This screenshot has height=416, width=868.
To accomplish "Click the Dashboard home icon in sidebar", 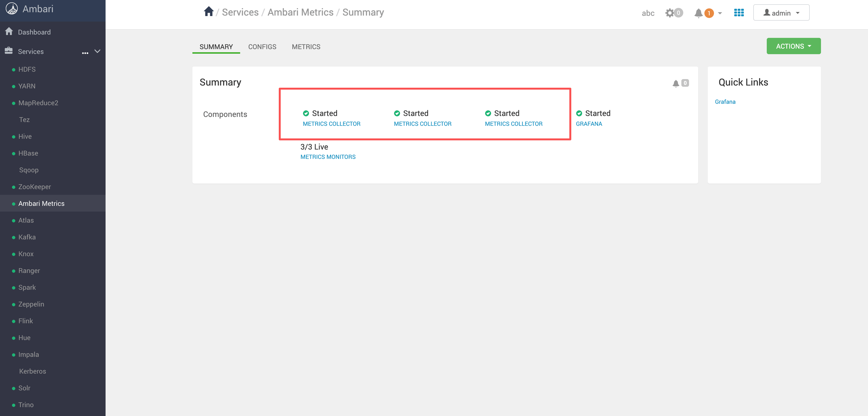I will [9, 32].
